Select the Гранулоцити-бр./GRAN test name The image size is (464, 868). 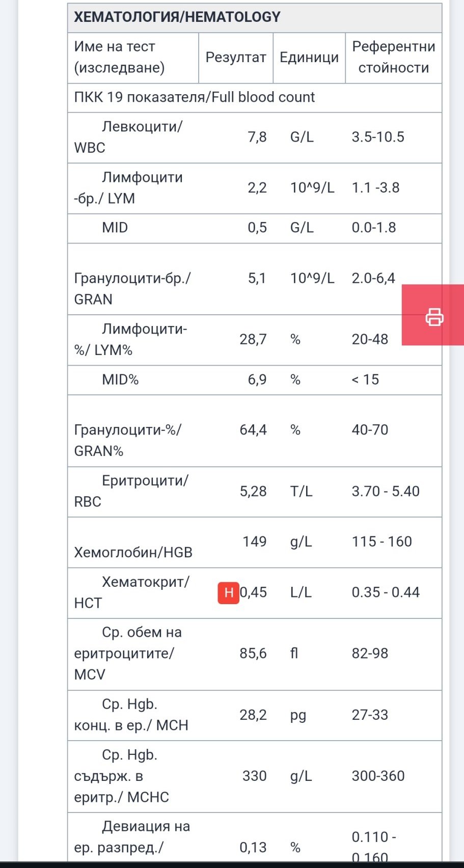click(x=132, y=288)
